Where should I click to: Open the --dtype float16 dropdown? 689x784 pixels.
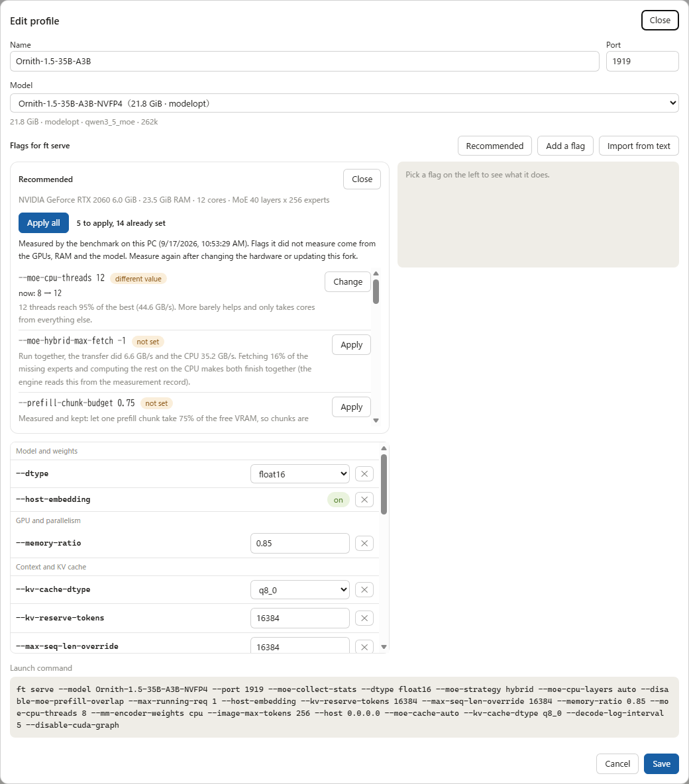click(x=299, y=473)
